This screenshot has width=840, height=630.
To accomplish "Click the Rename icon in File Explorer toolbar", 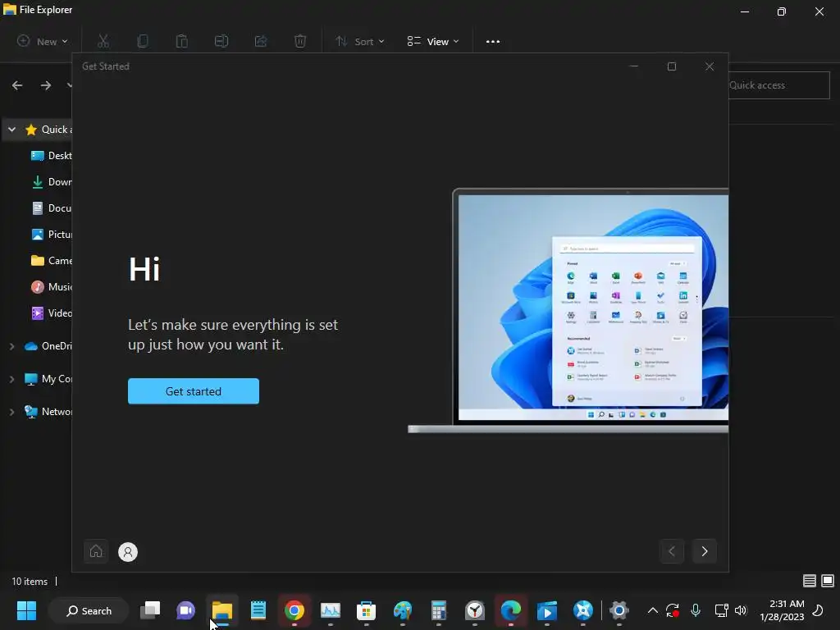I will 221,41.
